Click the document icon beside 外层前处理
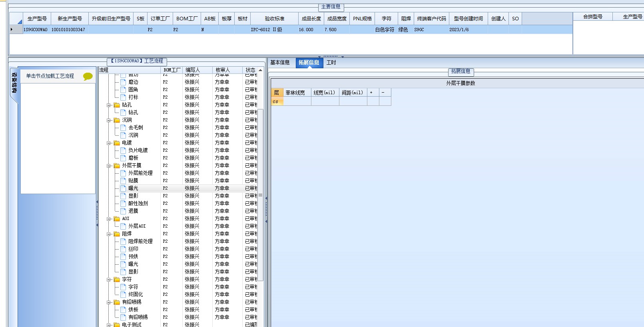Viewport: 644px width, 327px height. (124, 173)
